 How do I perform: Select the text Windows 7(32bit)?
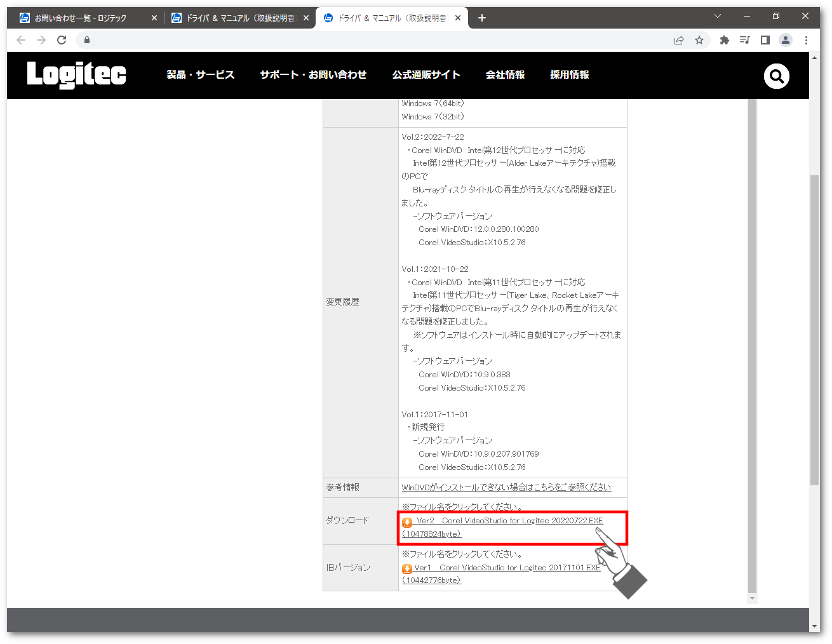(433, 117)
